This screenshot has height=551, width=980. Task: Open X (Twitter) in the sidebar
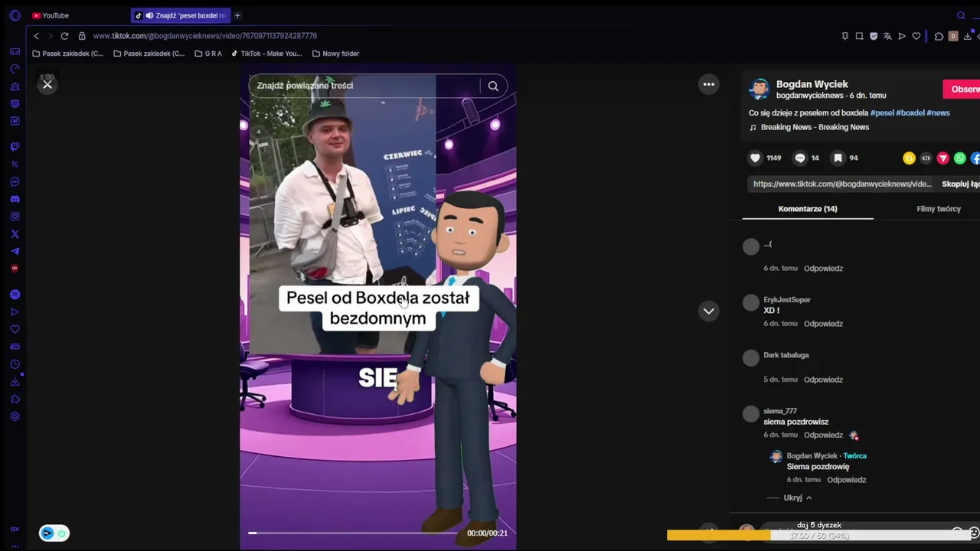click(x=15, y=234)
